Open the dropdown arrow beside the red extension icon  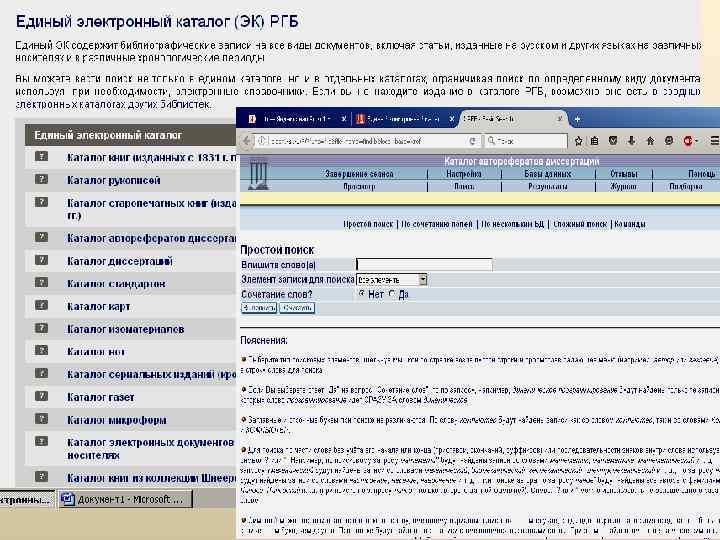[697, 141]
